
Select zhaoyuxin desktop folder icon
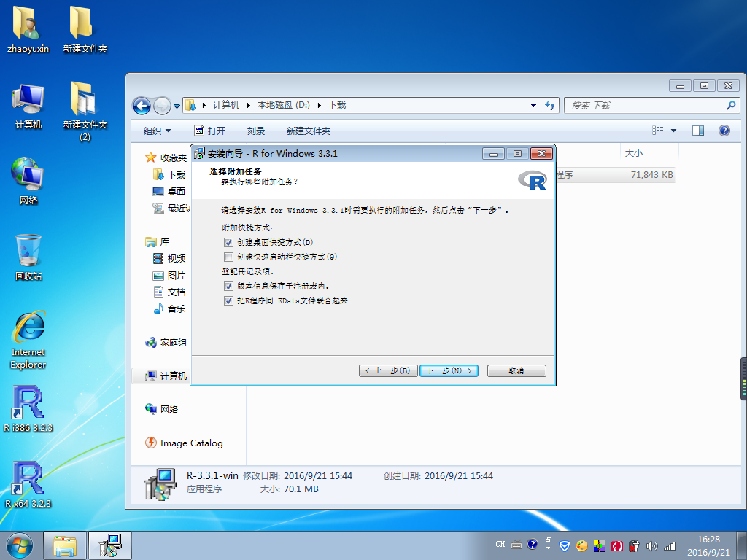[28, 29]
